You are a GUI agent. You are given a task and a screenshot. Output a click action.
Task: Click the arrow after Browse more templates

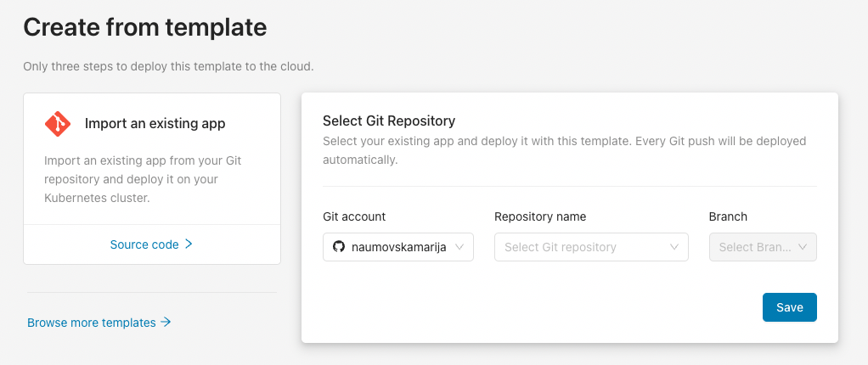165,322
